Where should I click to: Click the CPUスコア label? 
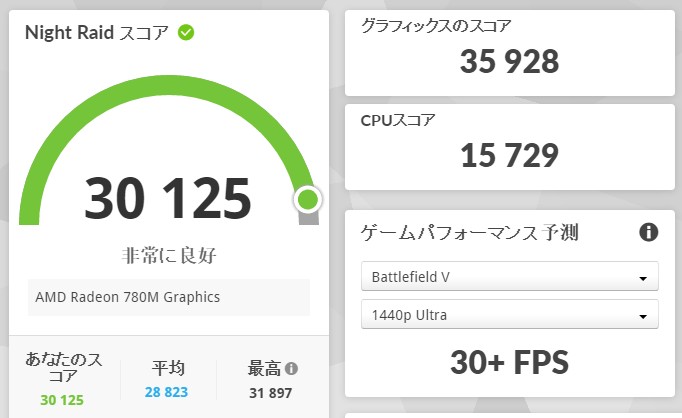click(x=398, y=120)
